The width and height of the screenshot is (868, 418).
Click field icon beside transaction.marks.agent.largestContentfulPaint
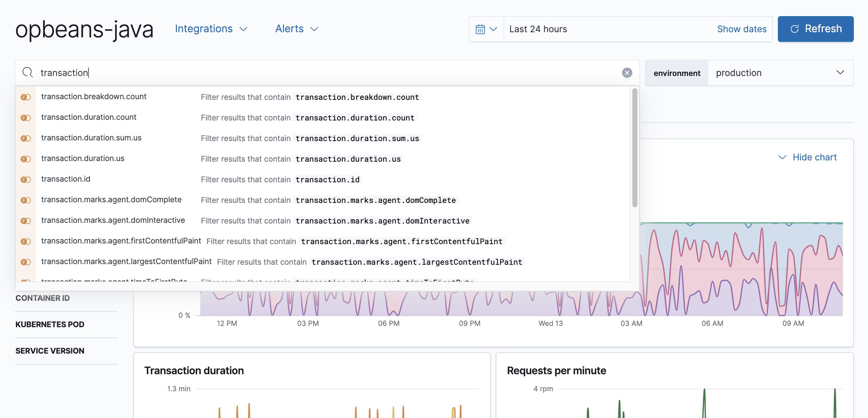[26, 262]
